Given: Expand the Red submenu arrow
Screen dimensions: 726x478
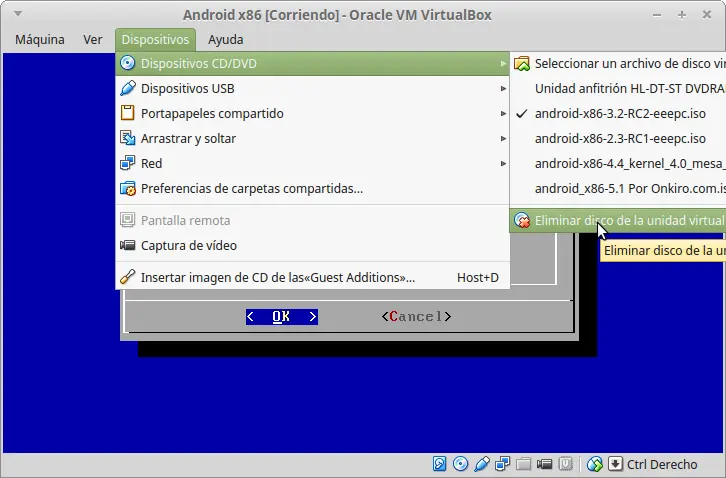Looking at the screenshot, I should click(x=503, y=164).
